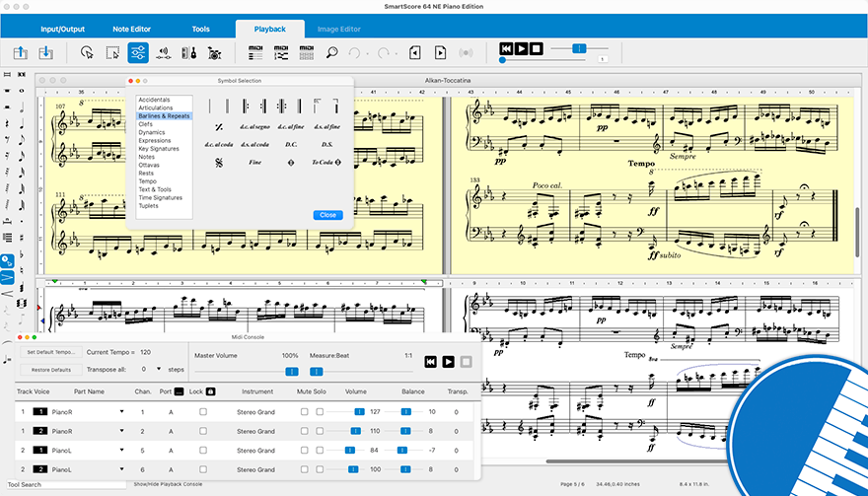
Task: Play from the Midi Console
Action: [x=449, y=362]
